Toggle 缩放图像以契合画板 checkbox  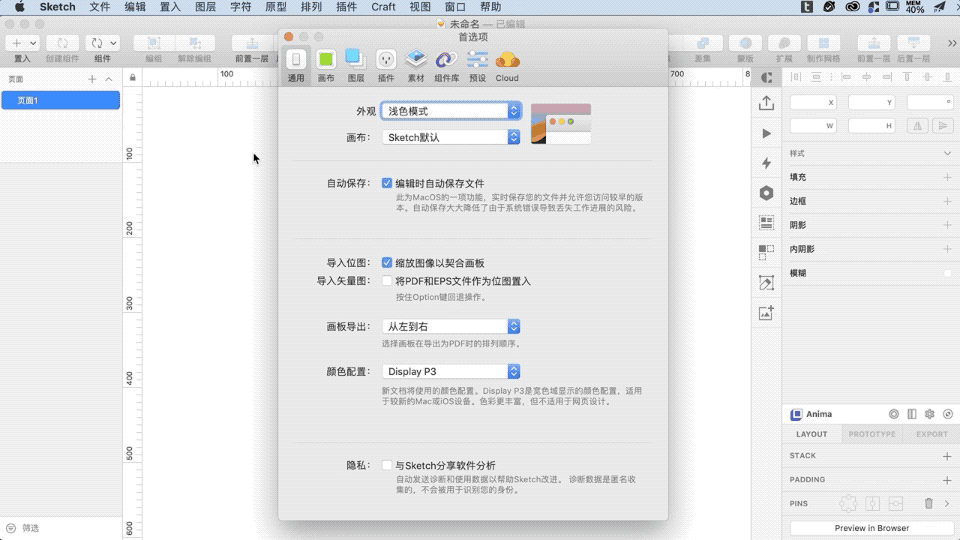click(387, 263)
